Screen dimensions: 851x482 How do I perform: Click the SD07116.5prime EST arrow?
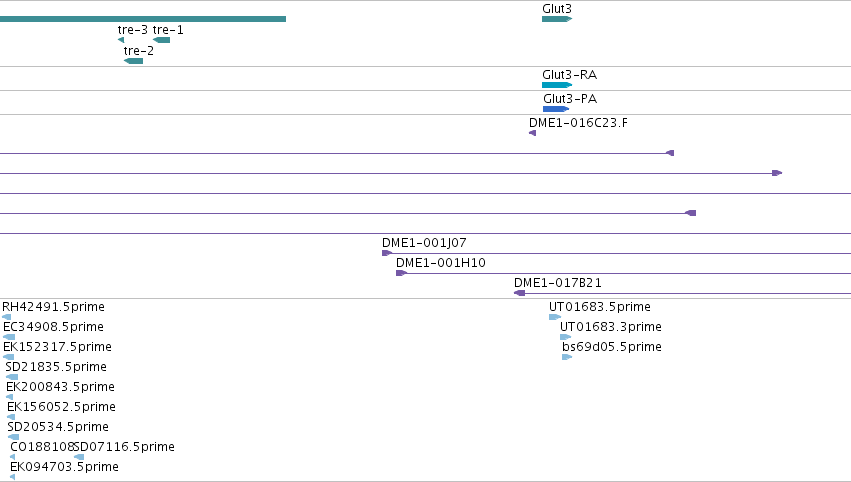coord(79,457)
